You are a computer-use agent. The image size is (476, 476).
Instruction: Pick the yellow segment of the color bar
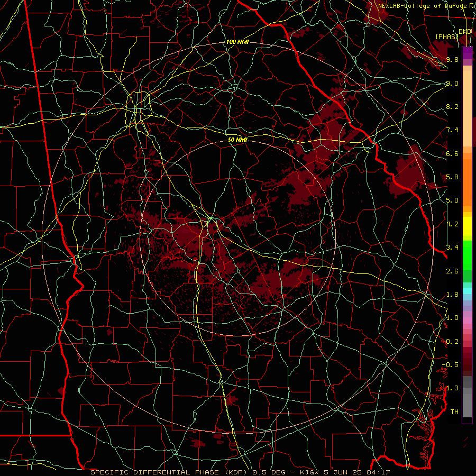click(467, 226)
